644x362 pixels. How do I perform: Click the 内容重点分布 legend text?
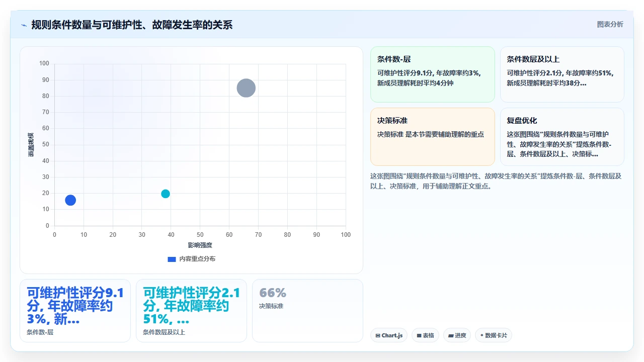197,259
